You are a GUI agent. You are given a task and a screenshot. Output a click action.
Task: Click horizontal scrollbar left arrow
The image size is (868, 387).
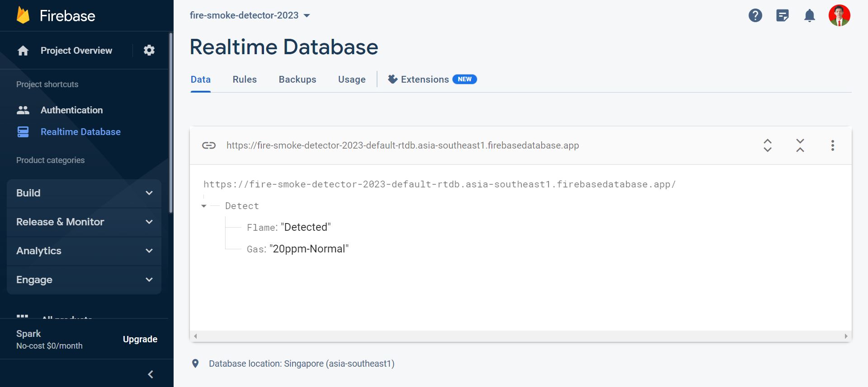(x=195, y=336)
